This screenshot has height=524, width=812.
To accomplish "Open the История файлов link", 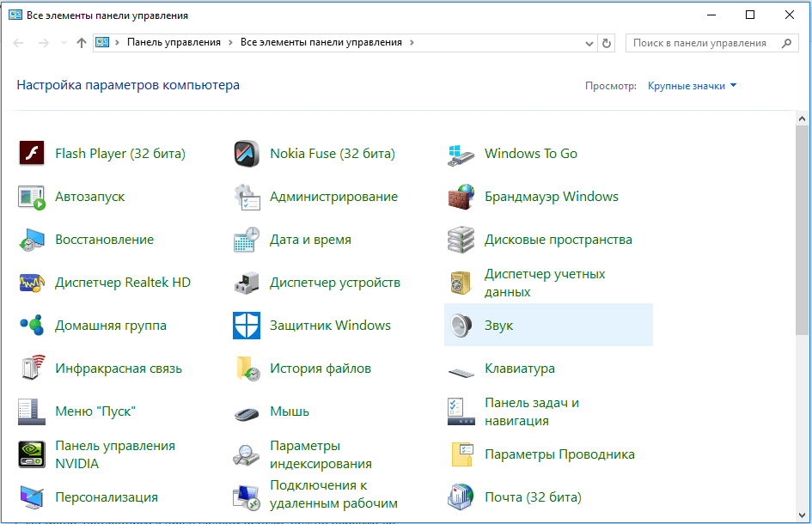I will 320,369.
